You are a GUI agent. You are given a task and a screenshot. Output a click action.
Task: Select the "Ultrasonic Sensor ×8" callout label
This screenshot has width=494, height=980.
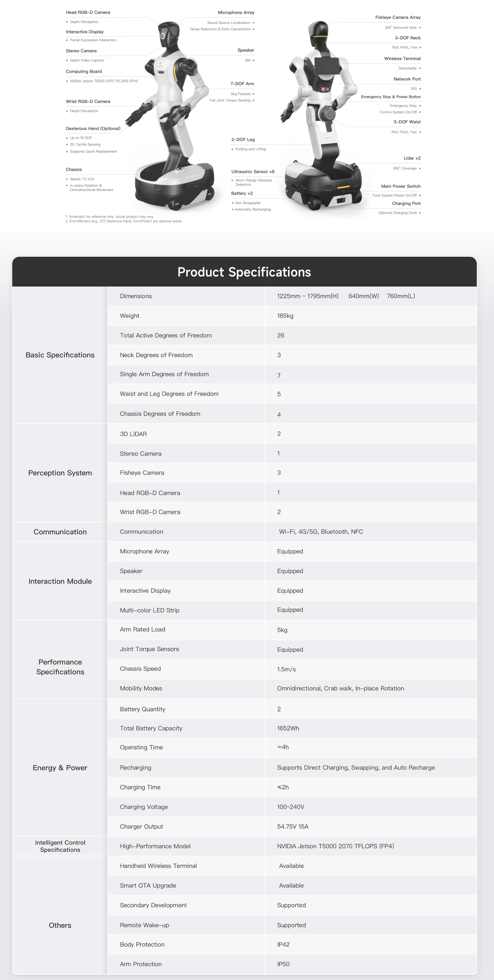click(253, 172)
